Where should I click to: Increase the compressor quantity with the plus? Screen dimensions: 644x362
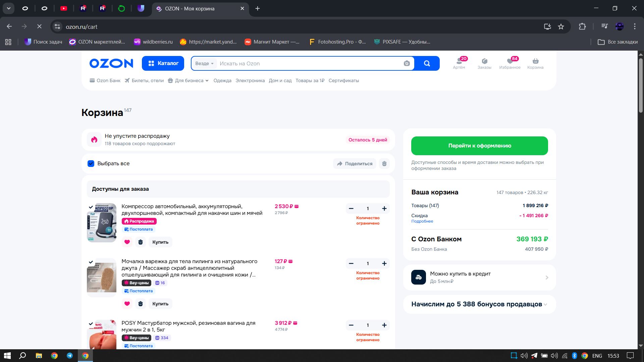(384, 208)
